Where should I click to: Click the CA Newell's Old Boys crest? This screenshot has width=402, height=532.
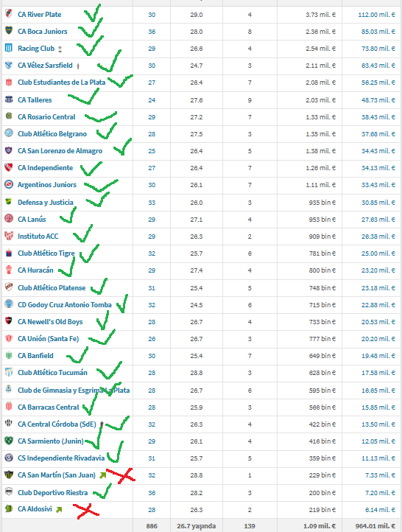click(9, 321)
